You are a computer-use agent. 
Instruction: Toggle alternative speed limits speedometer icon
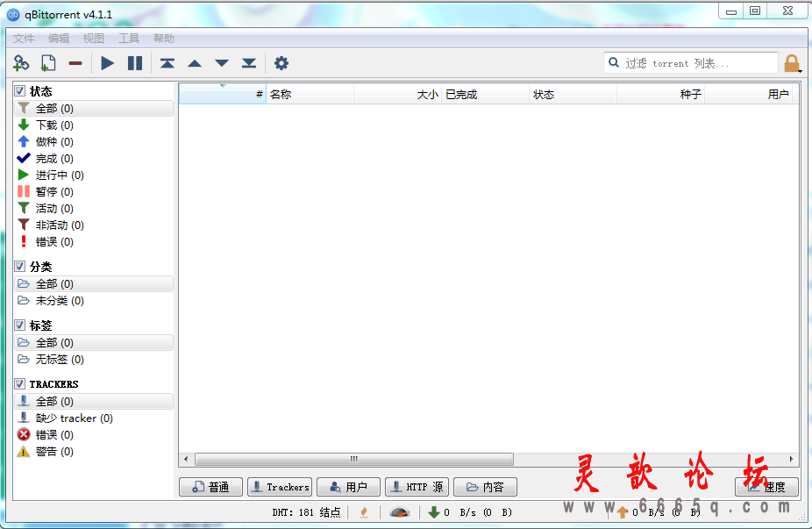point(399,512)
